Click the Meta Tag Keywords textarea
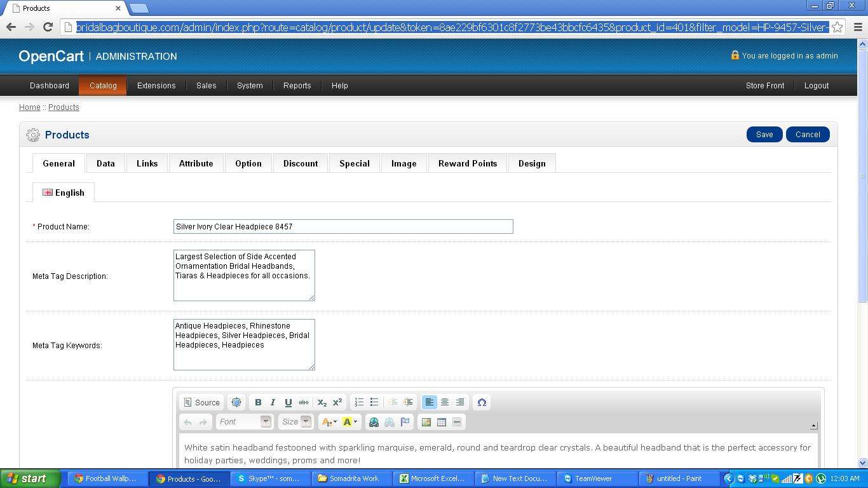The image size is (868, 488). point(244,344)
